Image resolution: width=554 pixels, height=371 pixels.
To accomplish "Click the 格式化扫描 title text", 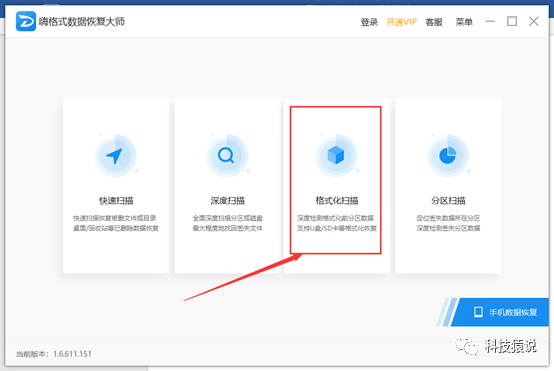I will pyautogui.click(x=337, y=201).
